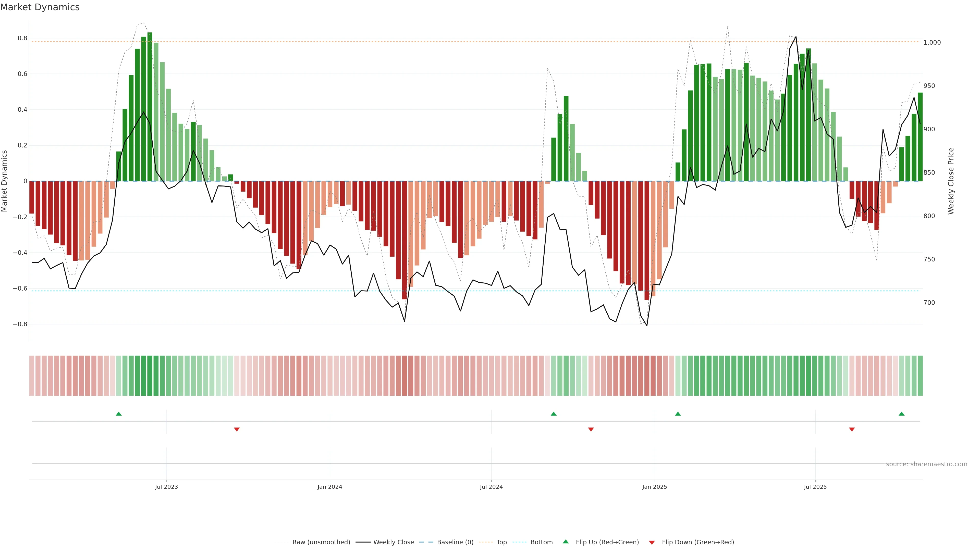Click the Weekly Close Price axis title
The height and width of the screenshot is (551, 980).
[951, 181]
